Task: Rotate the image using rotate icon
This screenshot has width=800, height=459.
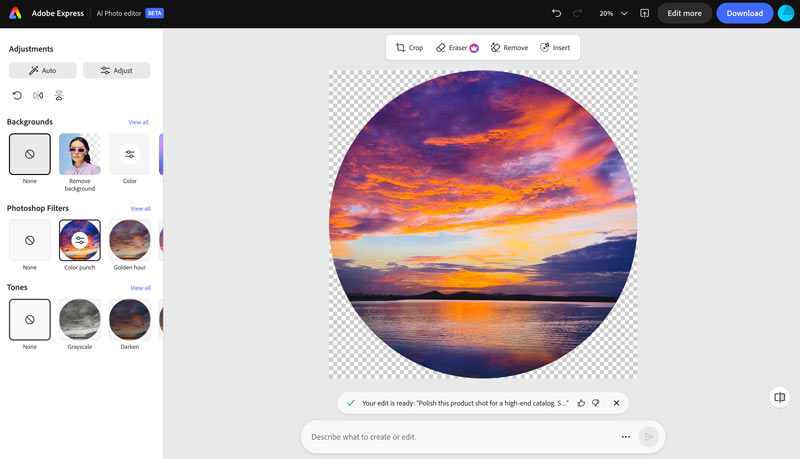Action: point(17,95)
